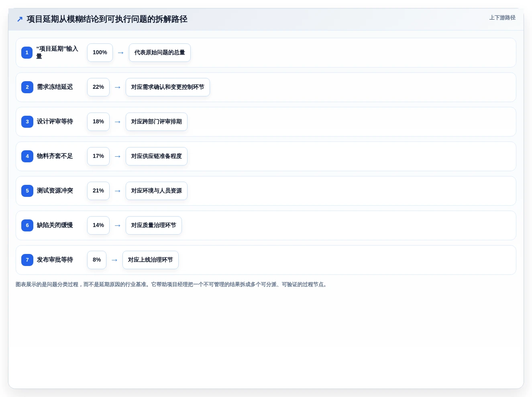Click the 缺陷关闭缓慢 row label
This screenshot has height=397, width=532.
(55, 225)
